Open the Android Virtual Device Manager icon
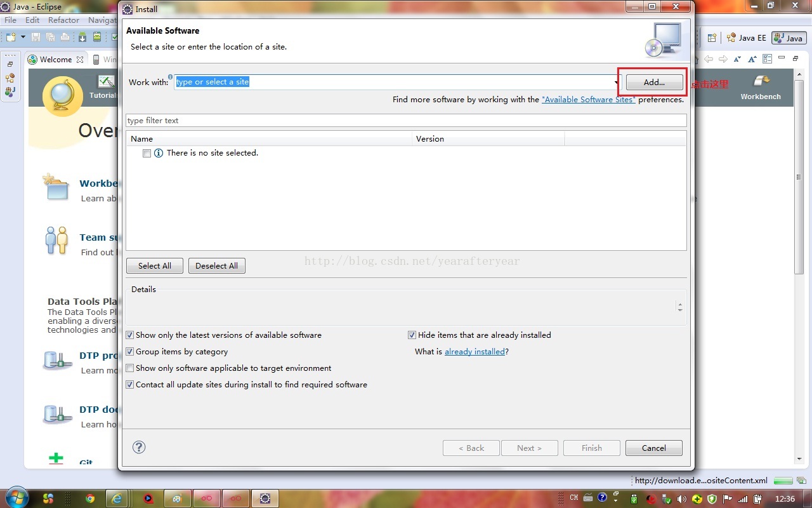The height and width of the screenshot is (508, 812). point(97,37)
